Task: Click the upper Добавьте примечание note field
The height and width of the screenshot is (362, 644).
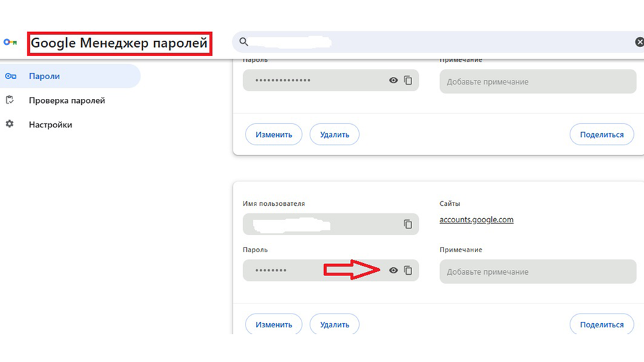Action: [x=538, y=81]
